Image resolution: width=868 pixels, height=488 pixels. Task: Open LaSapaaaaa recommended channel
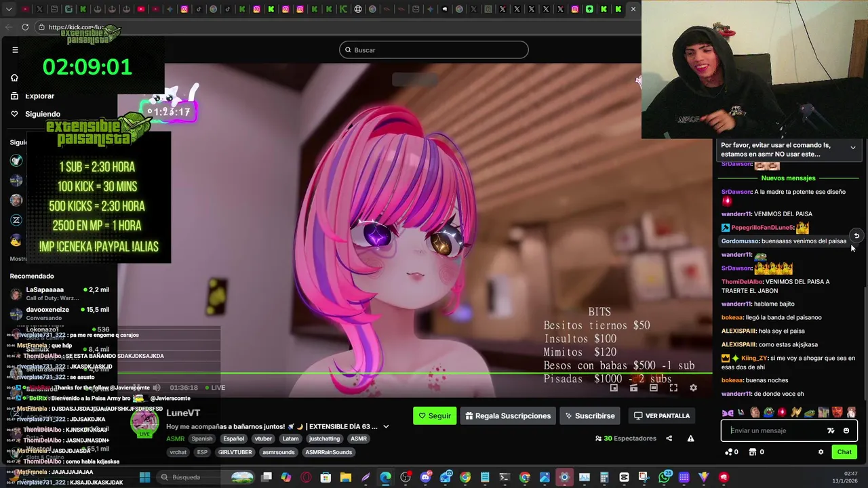tap(60, 293)
